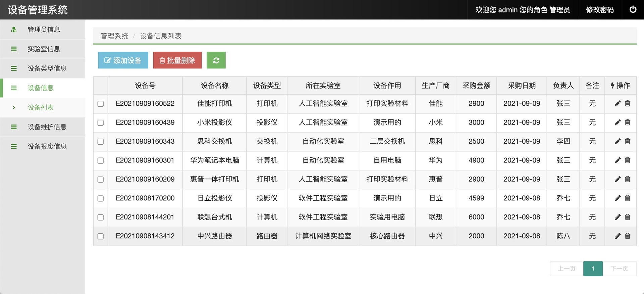Click the list icon beside 实验室信息

point(14,49)
